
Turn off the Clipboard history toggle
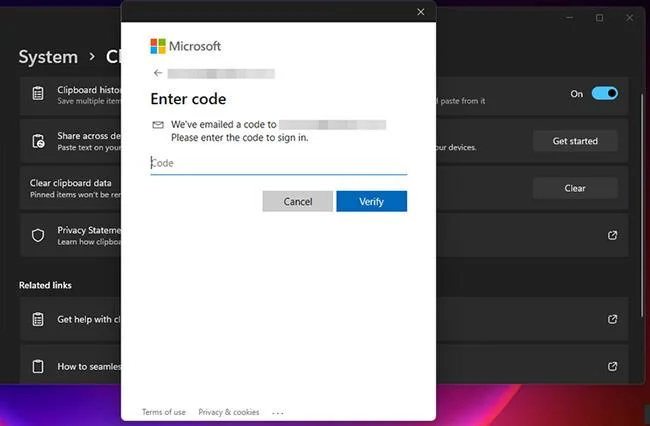pyautogui.click(x=604, y=94)
